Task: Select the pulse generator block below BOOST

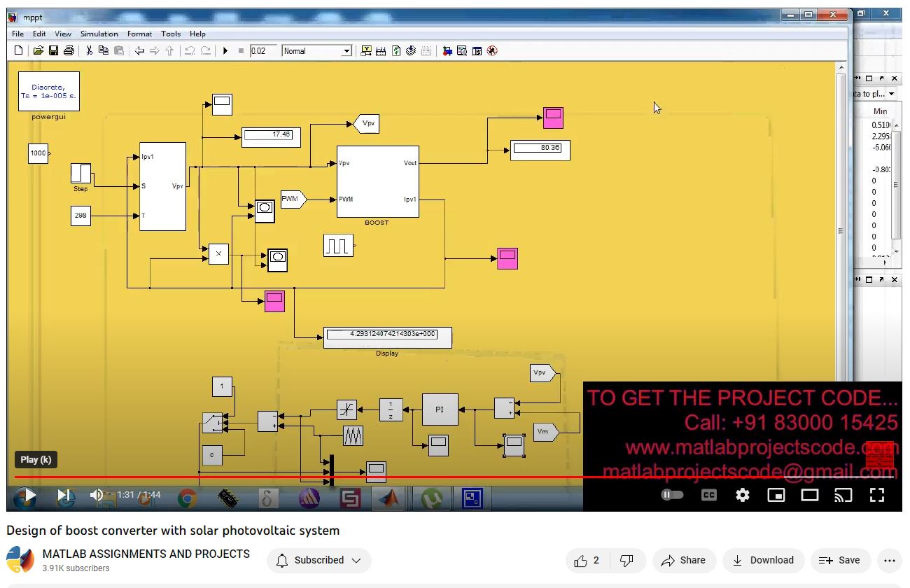Action: 339,245
